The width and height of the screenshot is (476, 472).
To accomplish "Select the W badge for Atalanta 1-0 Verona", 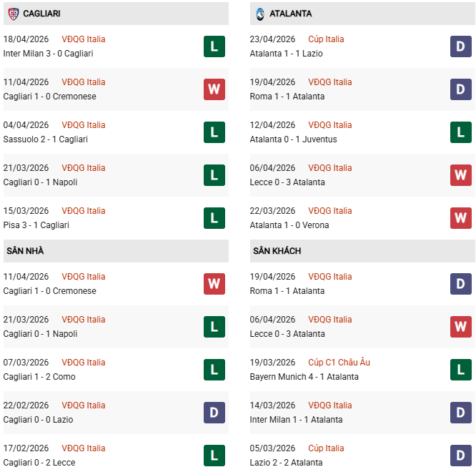I will [x=461, y=218].
